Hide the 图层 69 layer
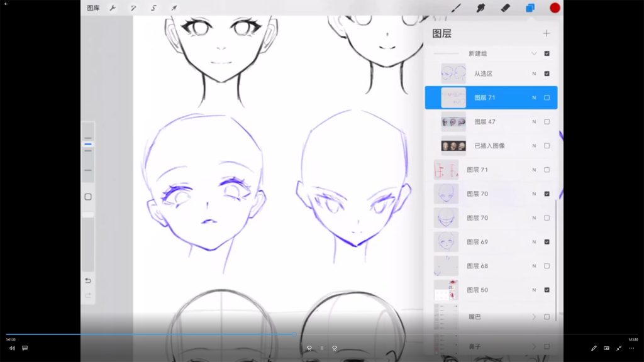 (x=547, y=242)
